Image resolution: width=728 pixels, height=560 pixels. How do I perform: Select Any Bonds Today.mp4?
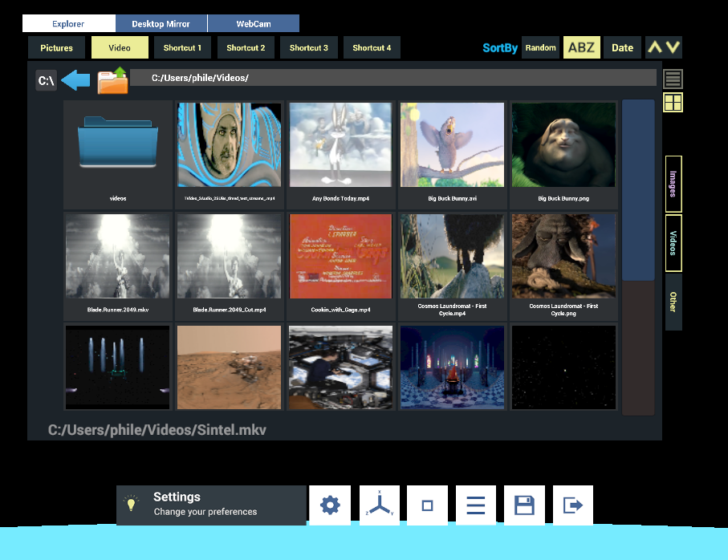coord(341,155)
